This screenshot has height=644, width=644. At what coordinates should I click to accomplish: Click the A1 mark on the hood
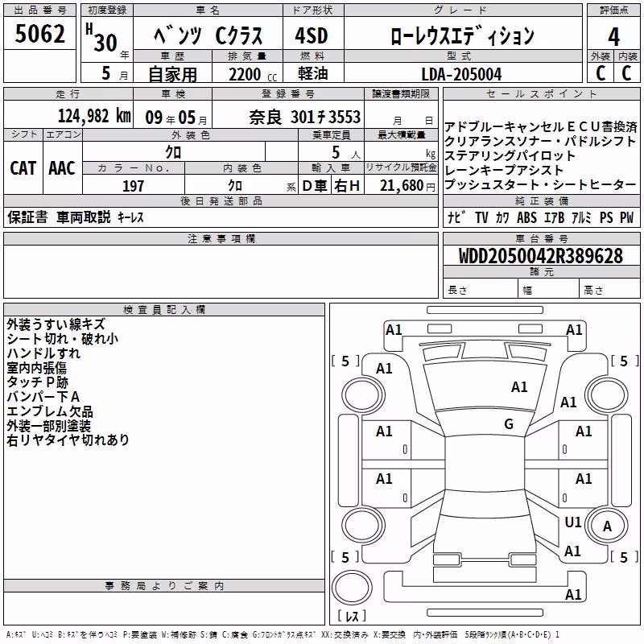coord(519,387)
